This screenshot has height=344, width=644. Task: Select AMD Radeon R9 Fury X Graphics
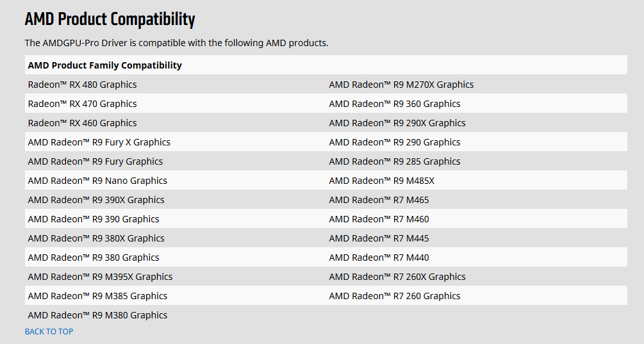[x=99, y=142]
